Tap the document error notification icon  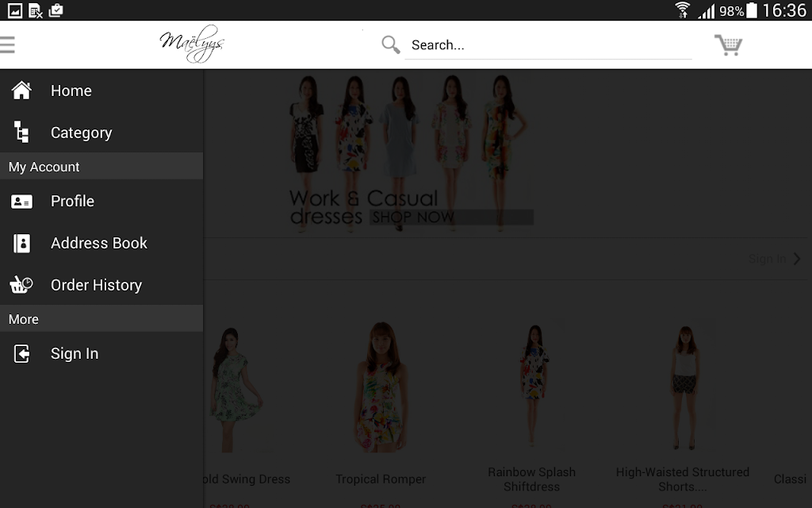point(35,10)
